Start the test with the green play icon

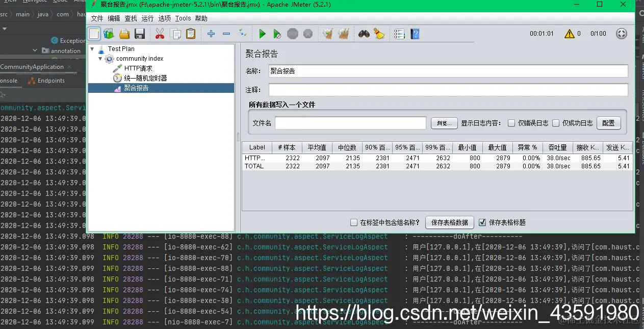pyautogui.click(x=262, y=34)
